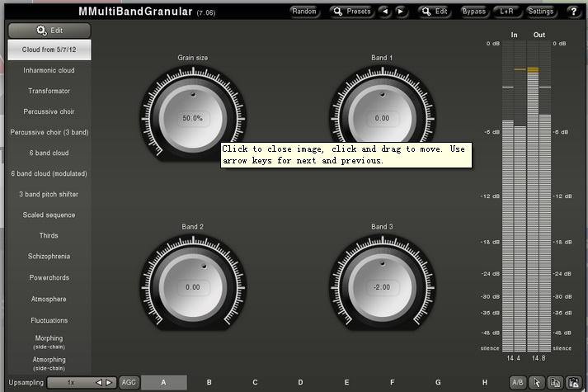Select the Percussive choir (3 band) preset
Viewport: 588px width, 392px height.
49,132
